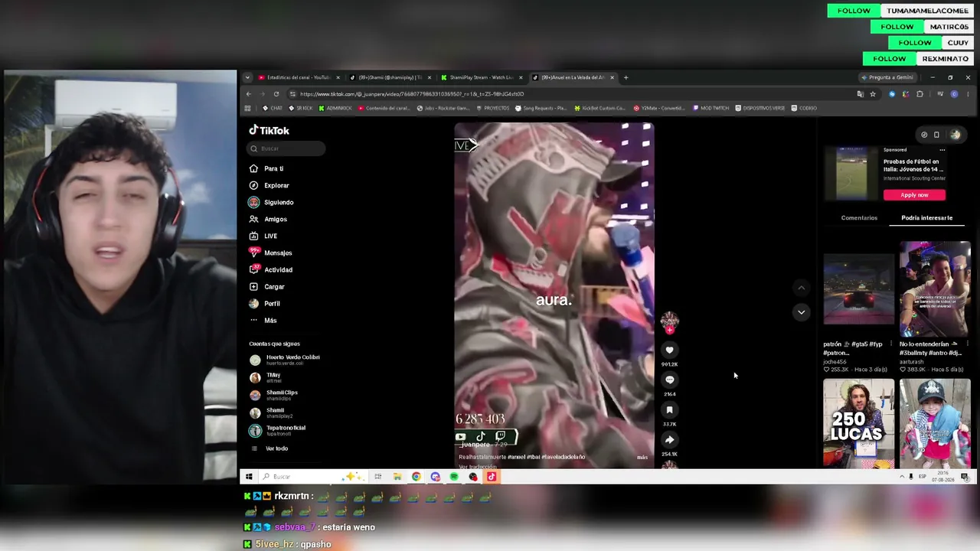The width and height of the screenshot is (980, 551).
Task: Switch to the Estadísticas del canal YouTube tab
Action: click(299, 77)
